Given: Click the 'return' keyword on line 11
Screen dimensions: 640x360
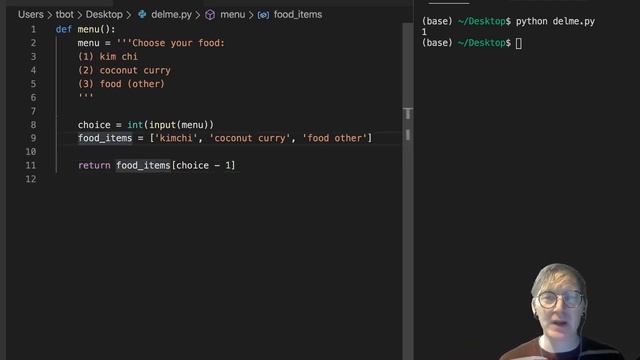Looking at the screenshot, I should pyautogui.click(x=94, y=166).
